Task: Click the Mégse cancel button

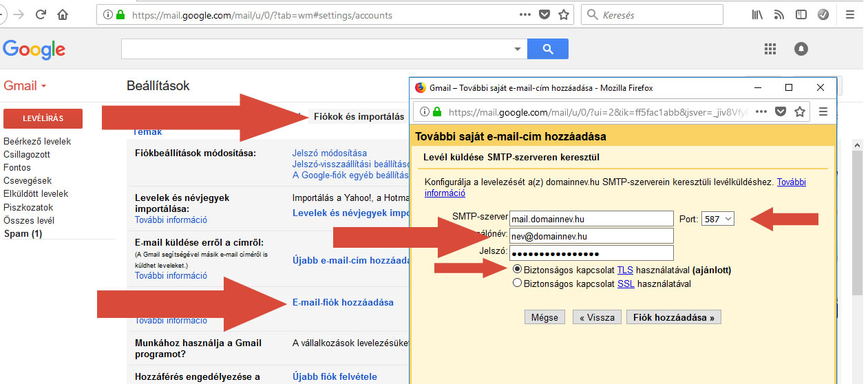Action: click(x=544, y=317)
